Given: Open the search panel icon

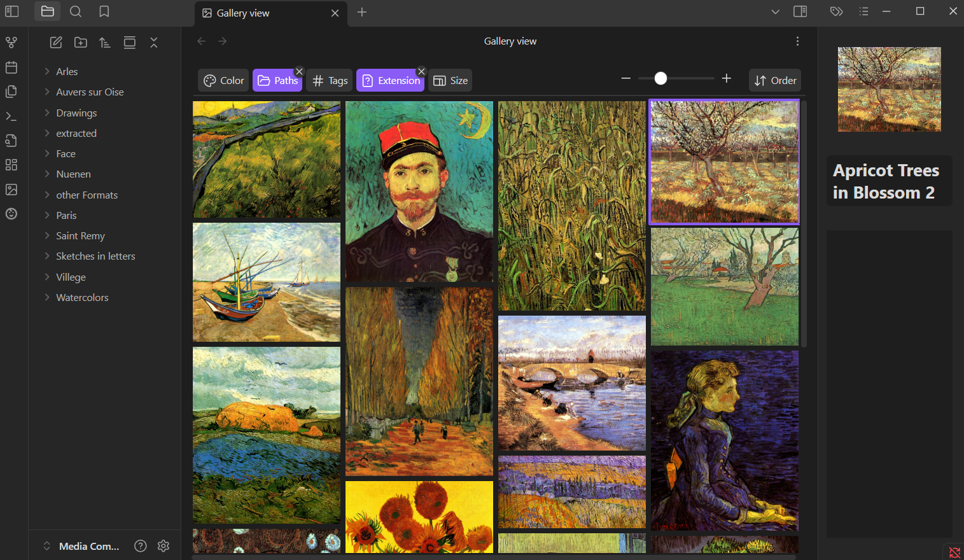Looking at the screenshot, I should point(76,11).
